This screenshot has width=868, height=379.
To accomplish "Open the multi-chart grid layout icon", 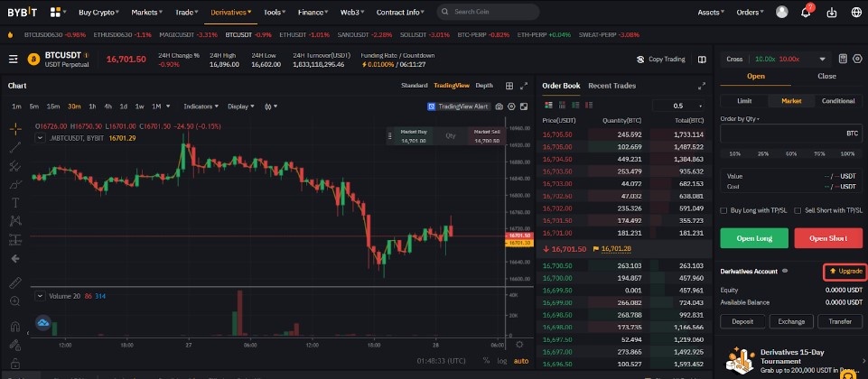I will [509, 86].
